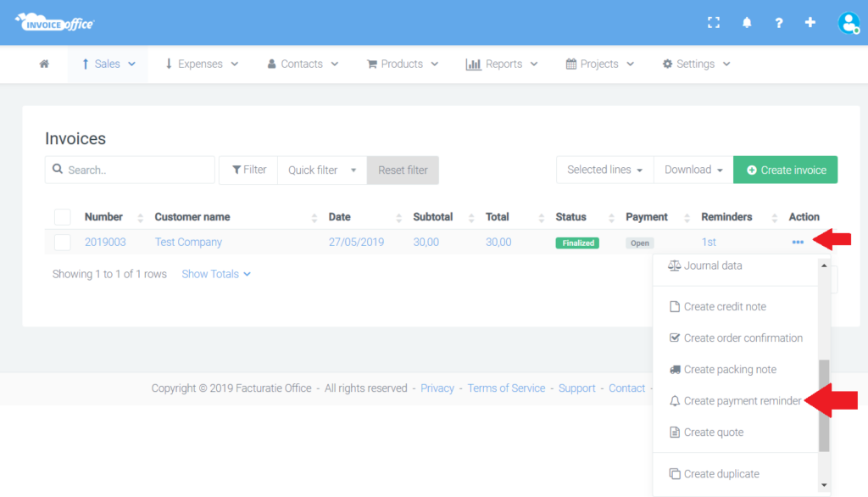Open the Terms of Service link
The image size is (868, 497).
point(507,388)
